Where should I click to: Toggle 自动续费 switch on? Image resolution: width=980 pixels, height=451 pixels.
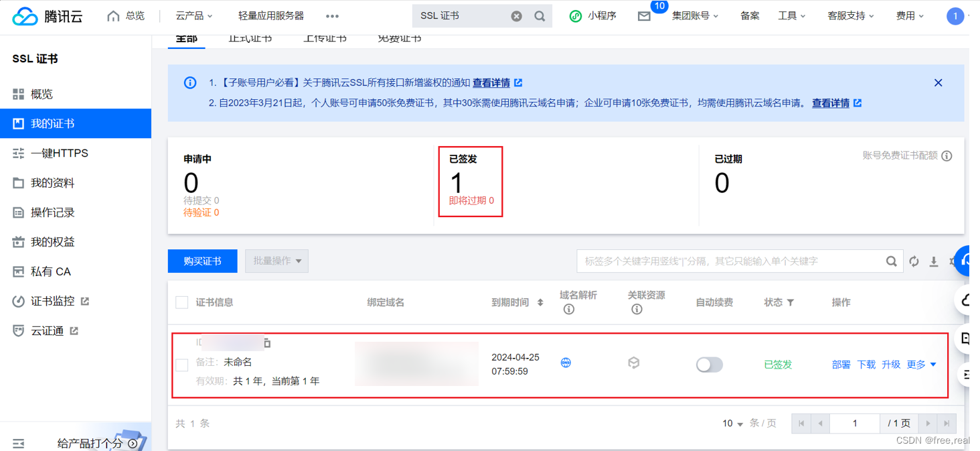(710, 365)
